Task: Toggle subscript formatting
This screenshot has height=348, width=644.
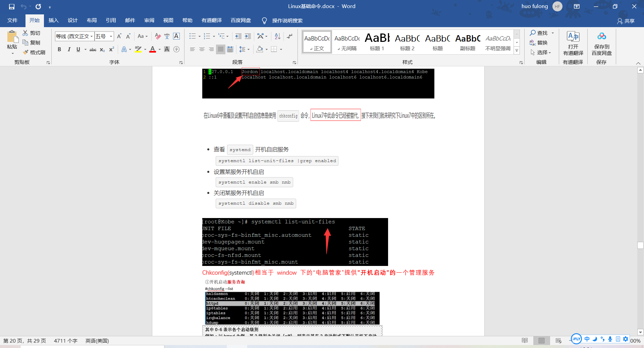Action: tap(102, 49)
